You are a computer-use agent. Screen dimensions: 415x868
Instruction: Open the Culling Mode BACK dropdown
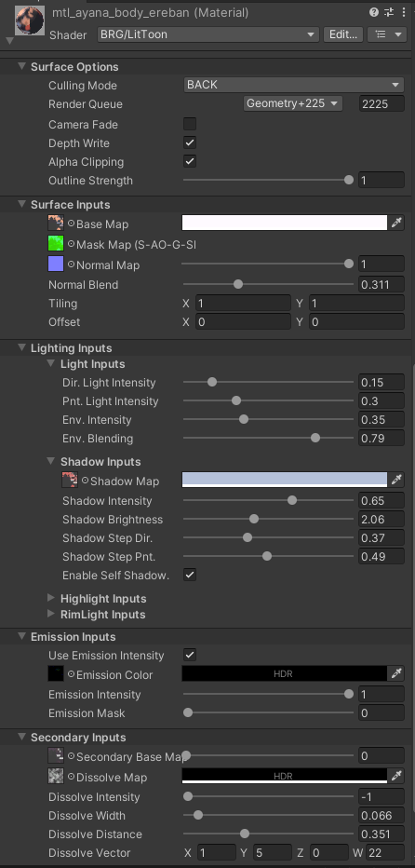(294, 85)
